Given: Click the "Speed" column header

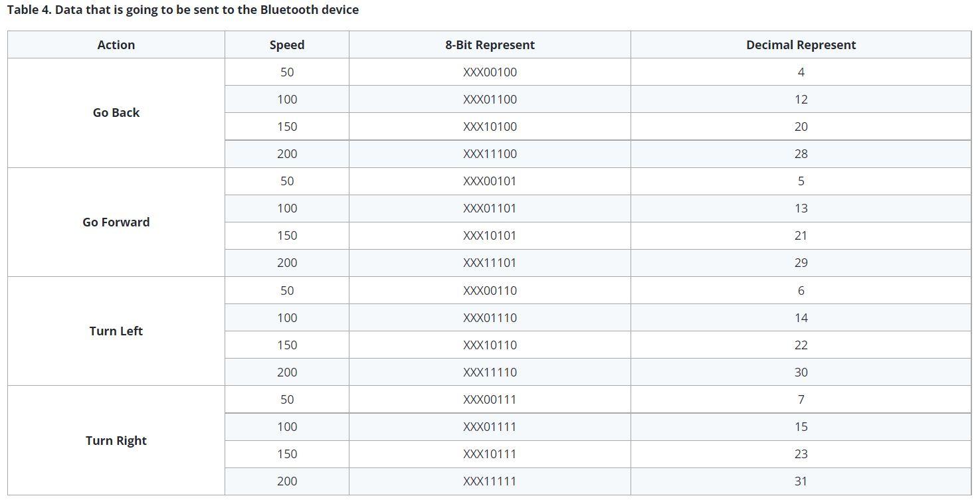Looking at the screenshot, I should click(x=287, y=45).
